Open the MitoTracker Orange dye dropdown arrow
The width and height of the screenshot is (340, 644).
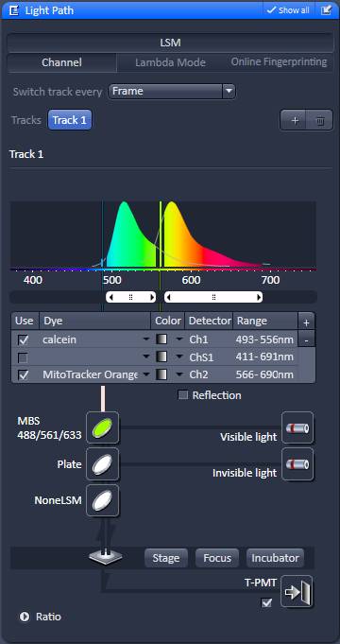146,374
